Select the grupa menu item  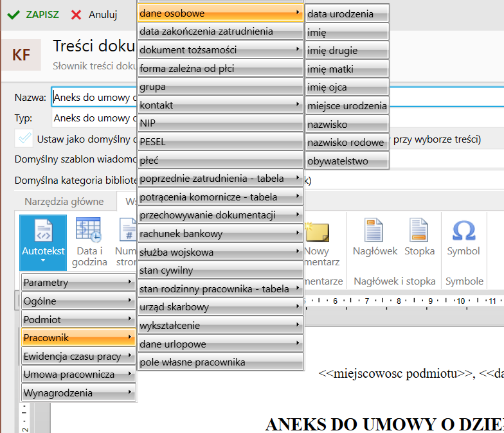click(x=221, y=86)
